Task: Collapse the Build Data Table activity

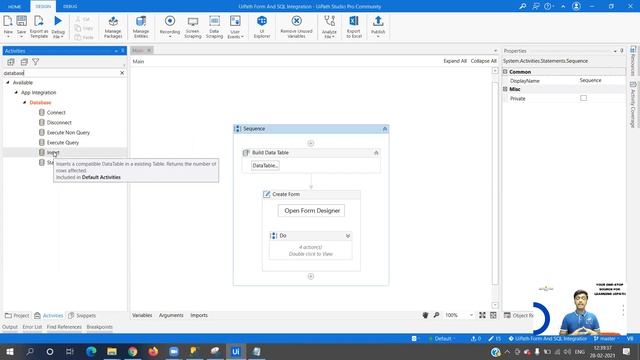Action: tap(376, 153)
